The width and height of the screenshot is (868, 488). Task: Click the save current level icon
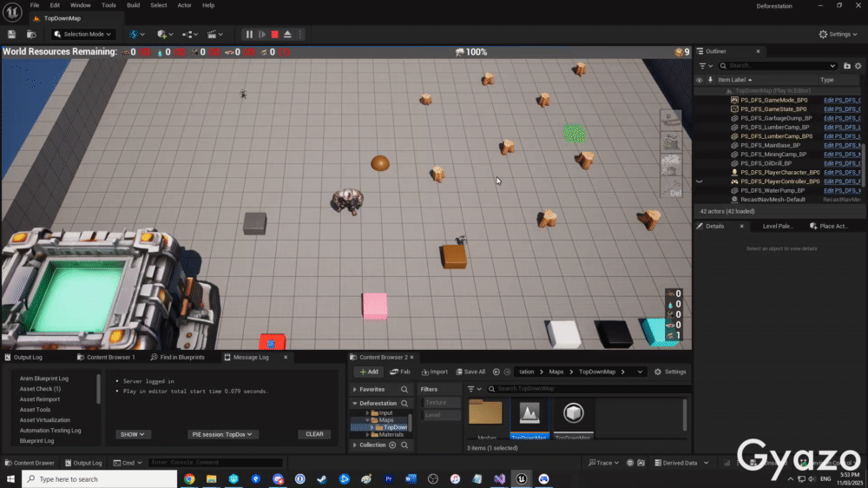pos(12,35)
